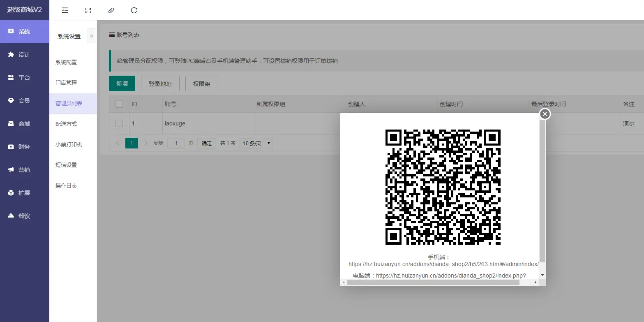Click the 演示 remark cell

tap(629, 123)
